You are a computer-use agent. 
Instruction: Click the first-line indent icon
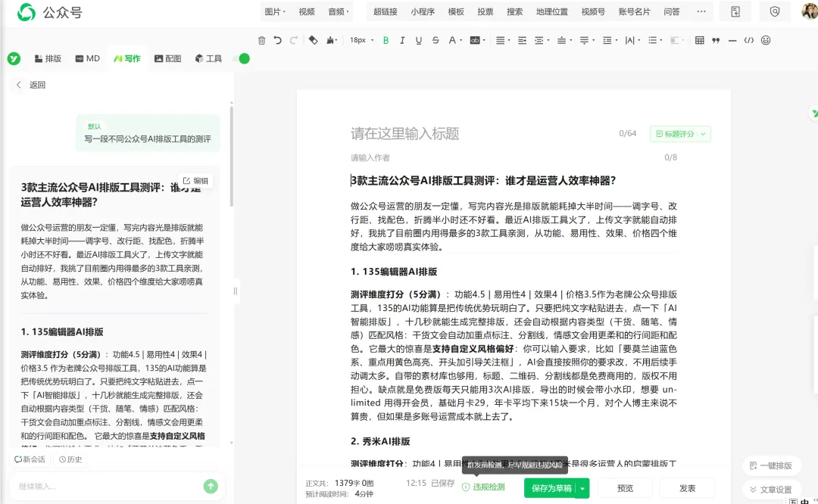pyautogui.click(x=522, y=40)
